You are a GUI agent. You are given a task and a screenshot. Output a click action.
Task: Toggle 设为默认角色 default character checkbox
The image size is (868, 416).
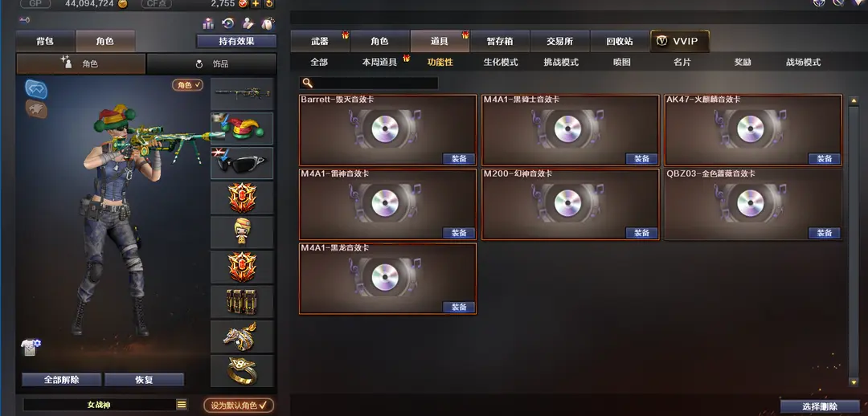(239, 406)
